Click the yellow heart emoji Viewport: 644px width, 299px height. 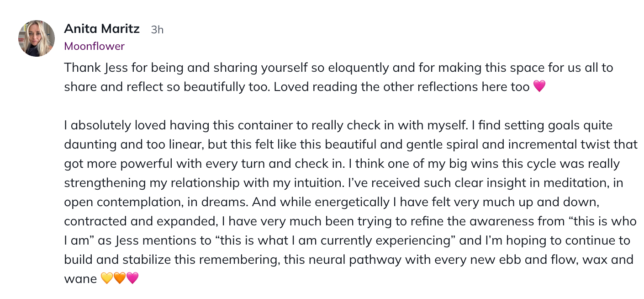click(106, 278)
